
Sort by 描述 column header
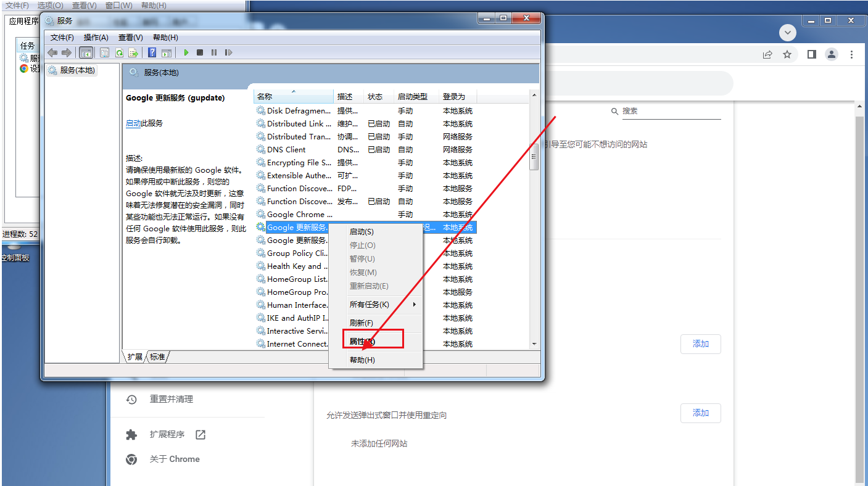click(349, 97)
